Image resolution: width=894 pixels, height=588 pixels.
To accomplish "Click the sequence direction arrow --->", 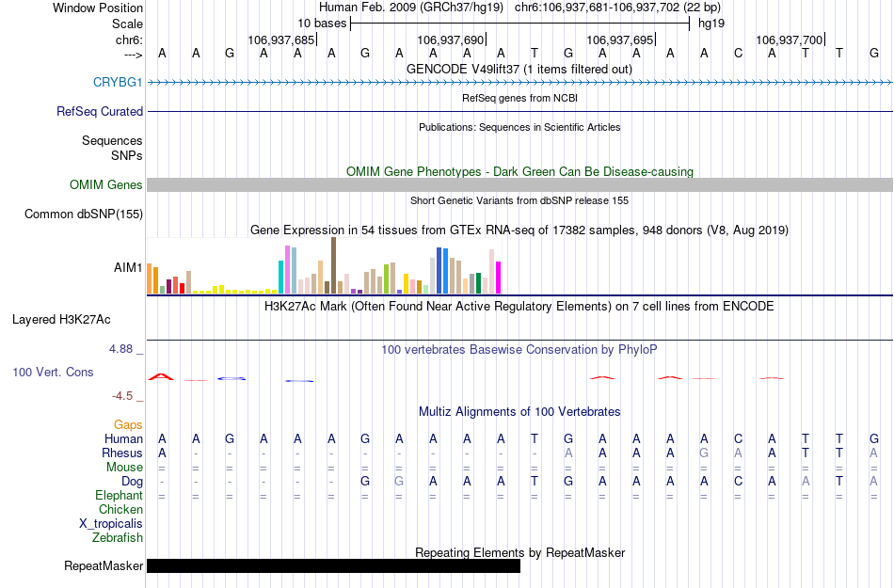I will 133,55.
